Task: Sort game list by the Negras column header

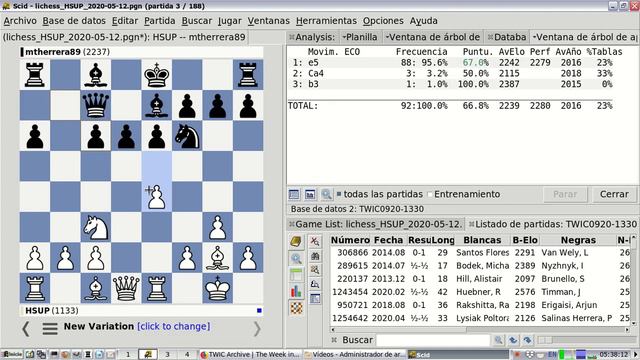Action: click(x=578, y=240)
